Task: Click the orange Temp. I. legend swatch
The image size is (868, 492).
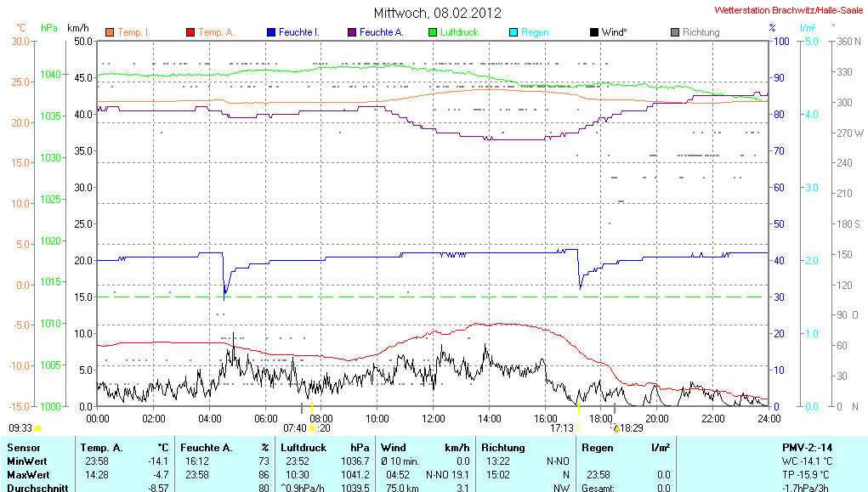Action: (x=110, y=32)
